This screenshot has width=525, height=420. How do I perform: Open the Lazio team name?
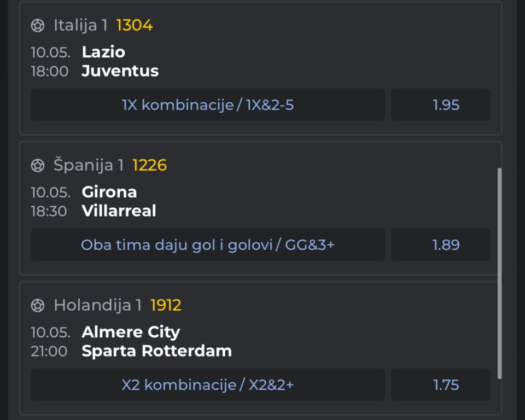click(103, 52)
